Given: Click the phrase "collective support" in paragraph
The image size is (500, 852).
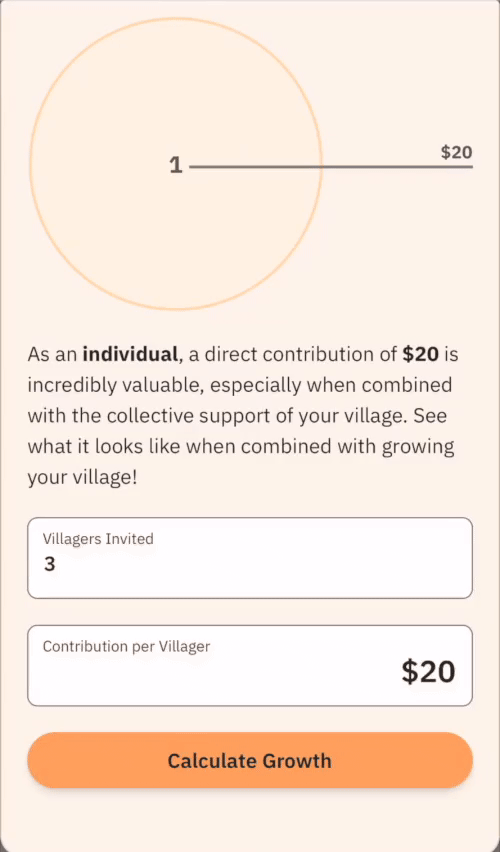Looking at the screenshot, I should click(184, 417).
